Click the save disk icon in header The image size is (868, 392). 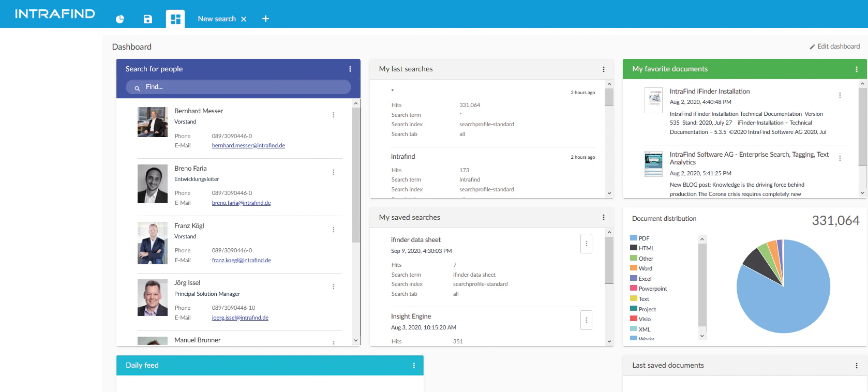click(148, 19)
